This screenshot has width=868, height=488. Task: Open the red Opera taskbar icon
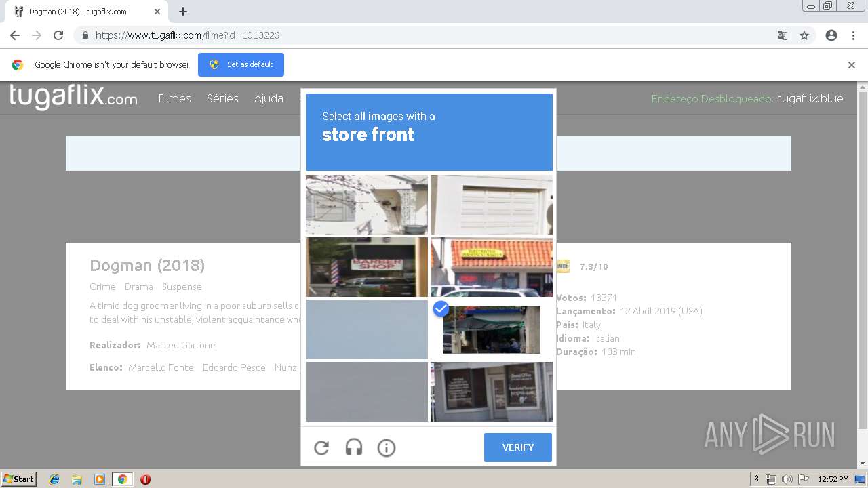(x=145, y=479)
